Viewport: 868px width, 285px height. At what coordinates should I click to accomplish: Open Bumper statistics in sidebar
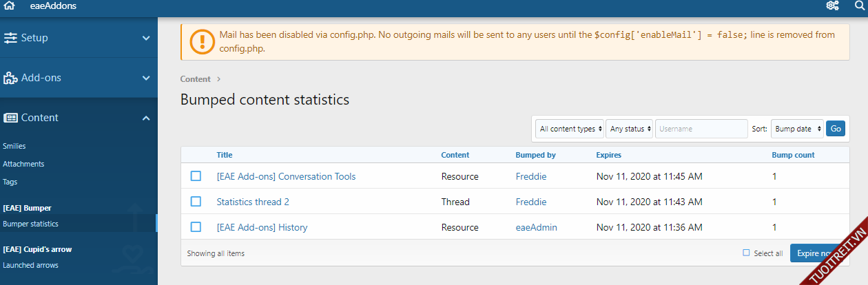point(30,224)
